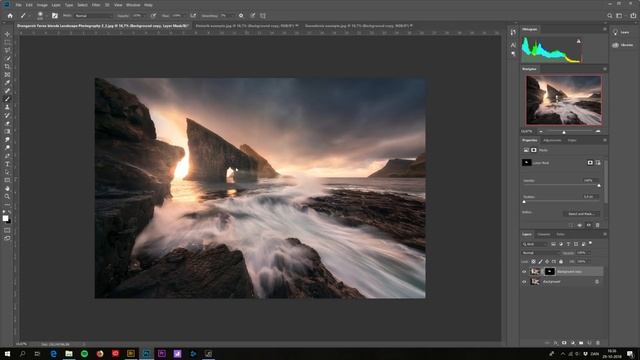Select the Move tool

[7, 34]
